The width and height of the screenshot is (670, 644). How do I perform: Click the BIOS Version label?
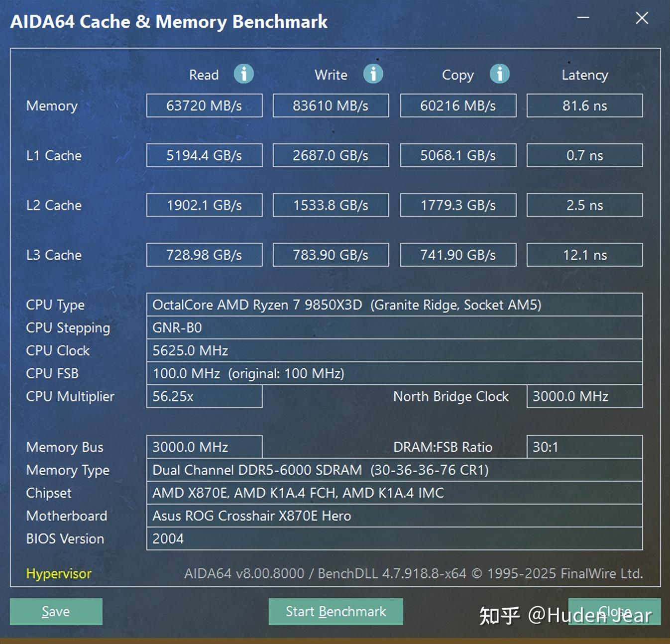click(65, 538)
